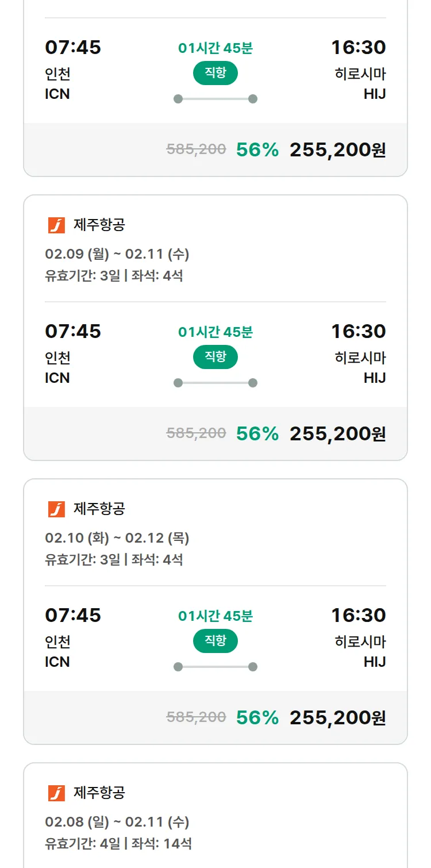The width and height of the screenshot is (431, 868).
Task: Select the 255,200원 price in the topmost card
Action: coord(337,150)
